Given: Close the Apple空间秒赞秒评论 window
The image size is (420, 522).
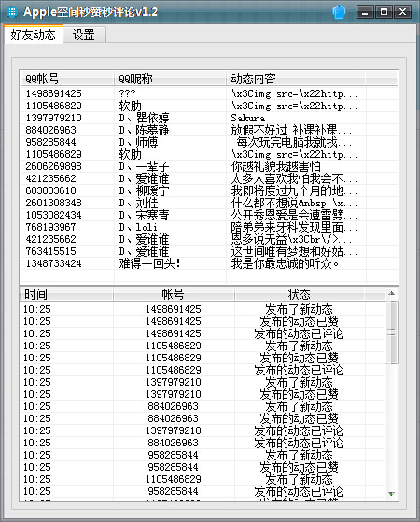Looking at the screenshot, I should pyautogui.click(x=402, y=12).
